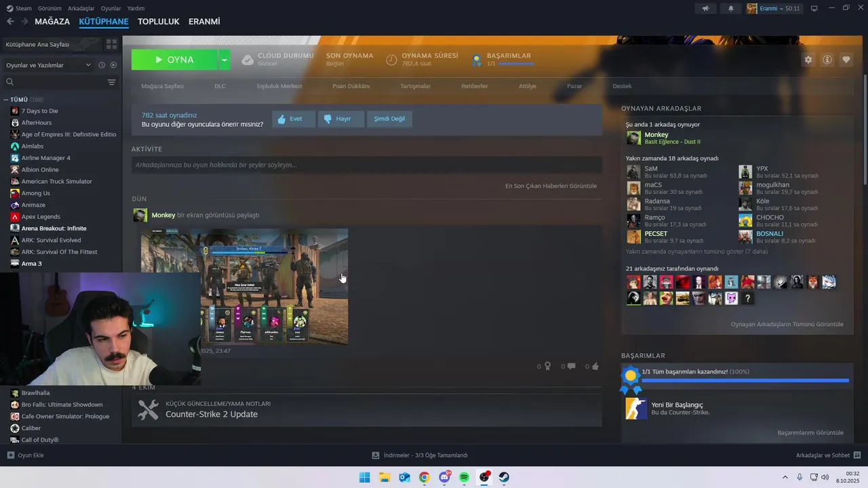The height and width of the screenshot is (488, 868).
Task: Open Spotify from the taskbar
Action: click(x=465, y=477)
